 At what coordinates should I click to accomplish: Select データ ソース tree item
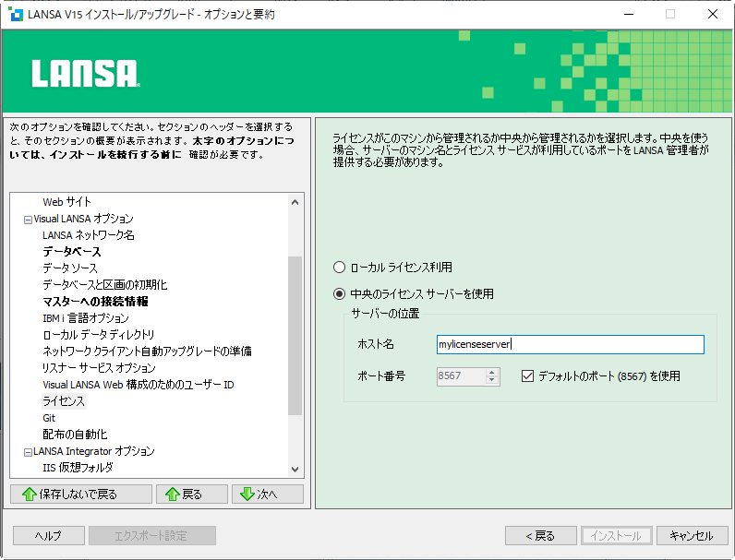coord(70,268)
